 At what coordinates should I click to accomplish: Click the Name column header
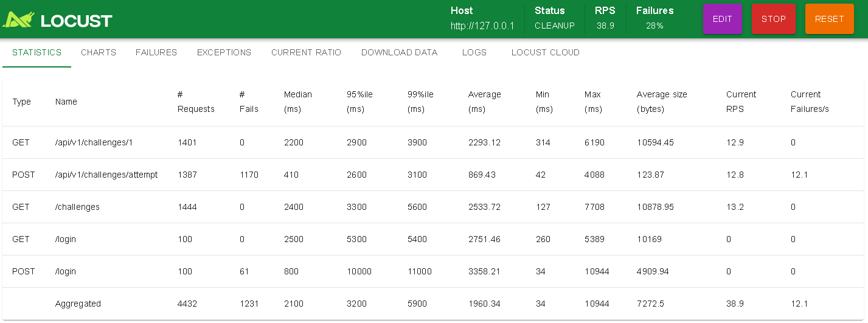[x=66, y=102]
